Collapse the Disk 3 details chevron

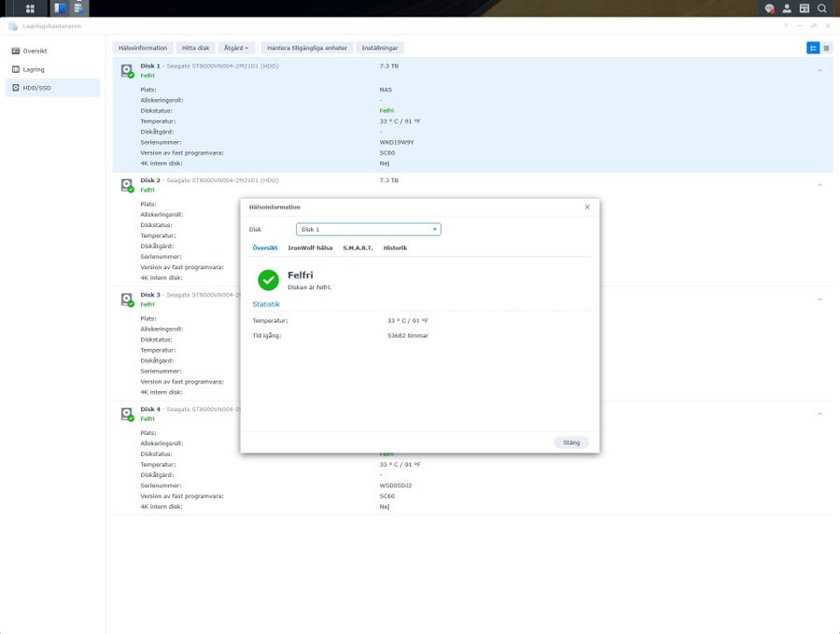point(819,300)
